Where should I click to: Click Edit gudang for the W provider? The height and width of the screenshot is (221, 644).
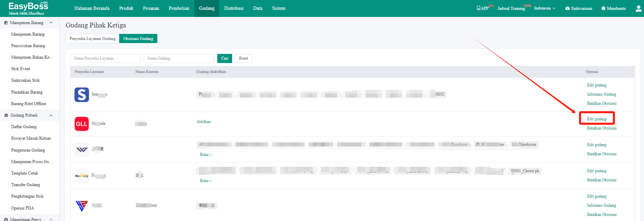tap(597, 145)
